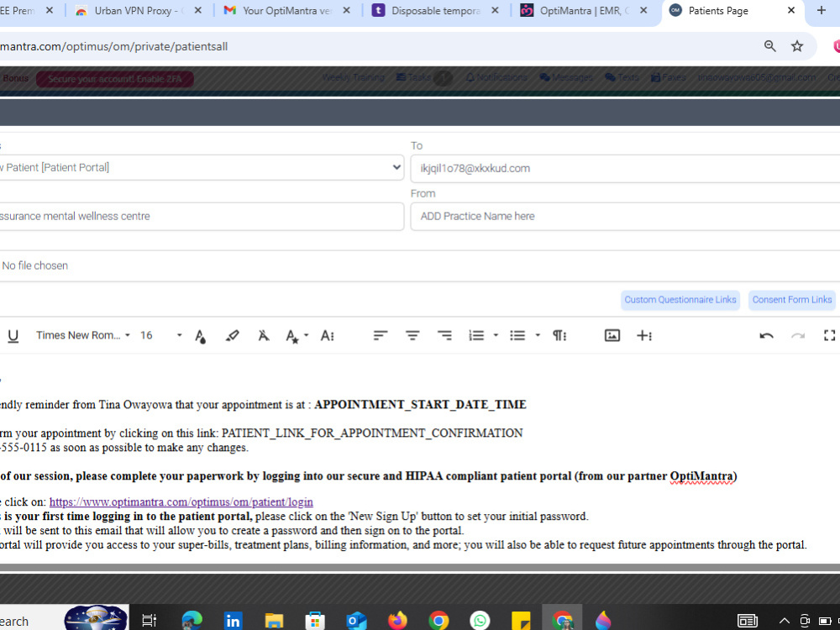Open Times New Roman font family dropdown
The width and height of the screenshot is (840, 630).
point(83,336)
